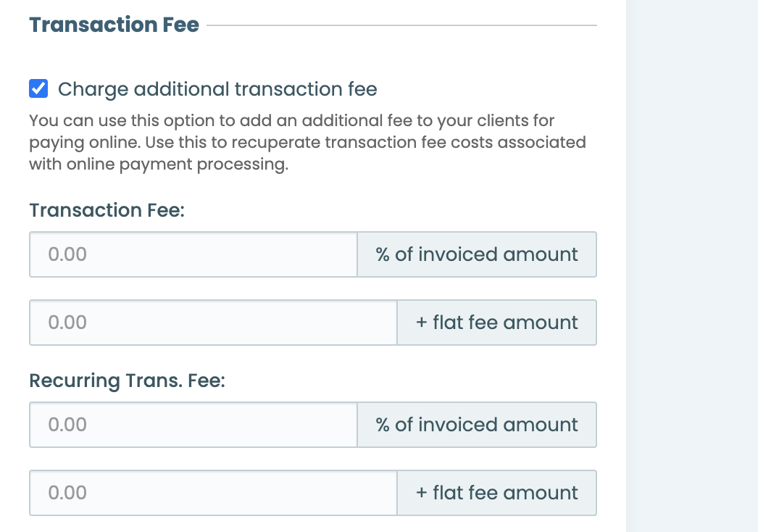Click + flat fee amount under Recurring section
758x532 pixels.
[x=496, y=492]
